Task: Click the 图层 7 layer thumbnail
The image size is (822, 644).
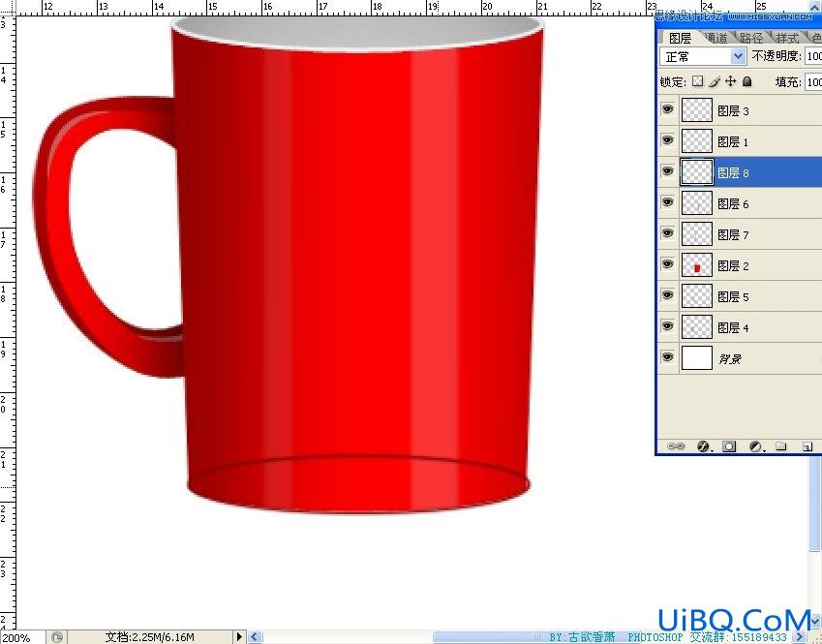Action: (x=697, y=234)
